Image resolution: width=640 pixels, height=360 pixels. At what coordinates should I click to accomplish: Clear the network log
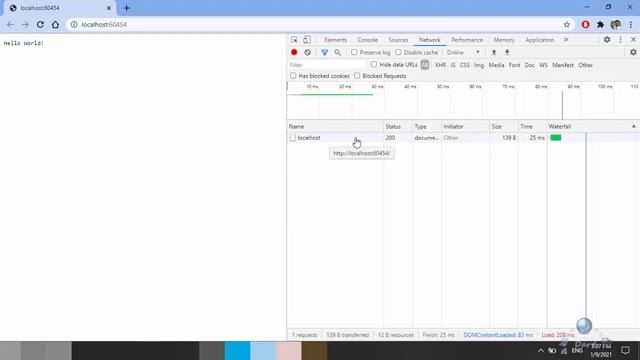(307, 52)
